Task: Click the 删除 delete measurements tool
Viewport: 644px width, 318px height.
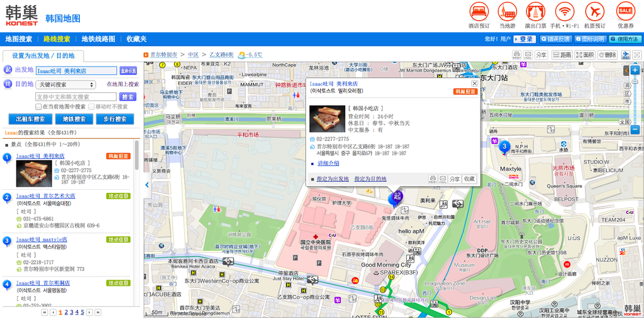Action: coord(608,55)
